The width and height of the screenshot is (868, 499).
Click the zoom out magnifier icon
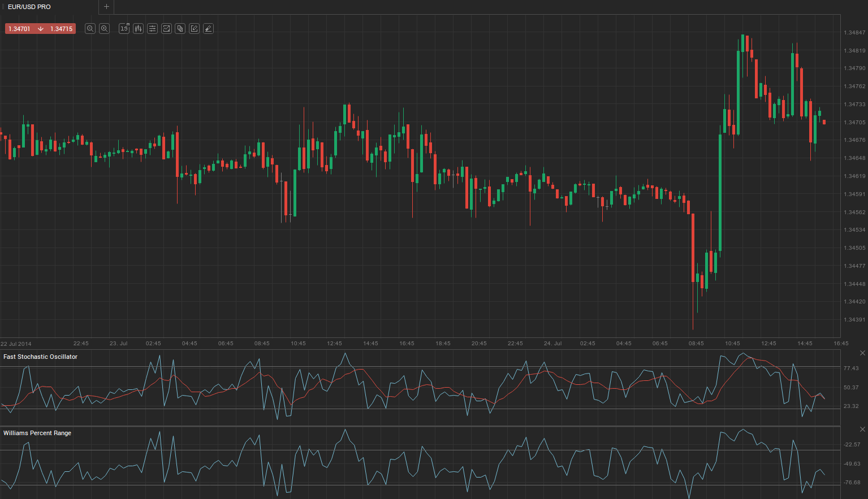pyautogui.click(x=90, y=29)
